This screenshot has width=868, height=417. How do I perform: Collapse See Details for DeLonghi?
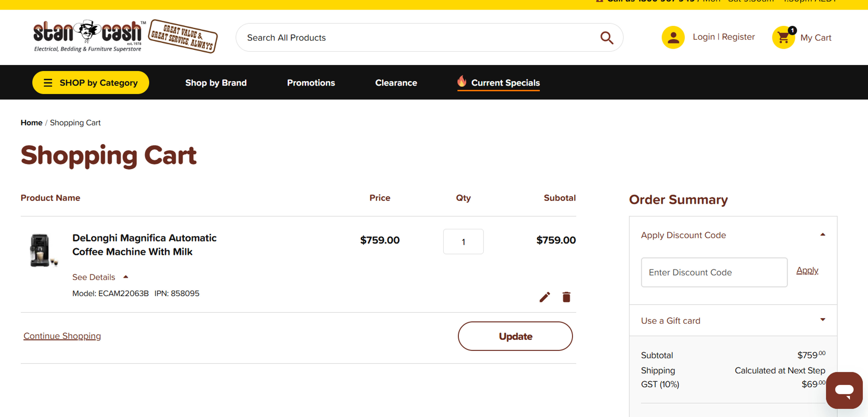tap(100, 277)
